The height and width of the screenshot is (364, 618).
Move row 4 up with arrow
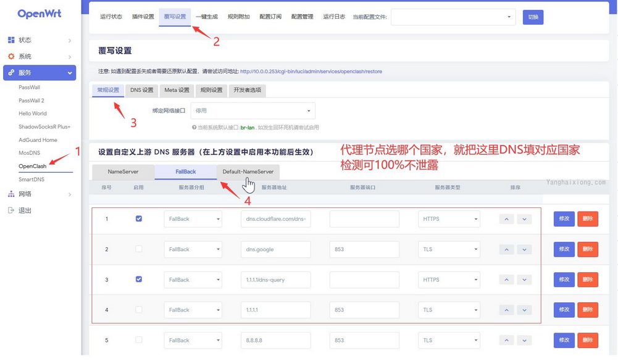pos(506,310)
